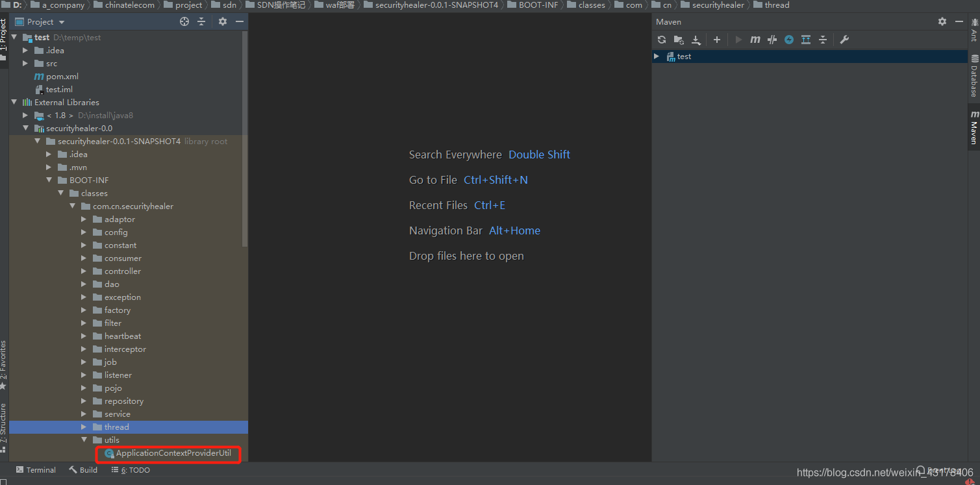The image size is (980, 485).
Task: Collapse the test project root
Action: coord(14,37)
